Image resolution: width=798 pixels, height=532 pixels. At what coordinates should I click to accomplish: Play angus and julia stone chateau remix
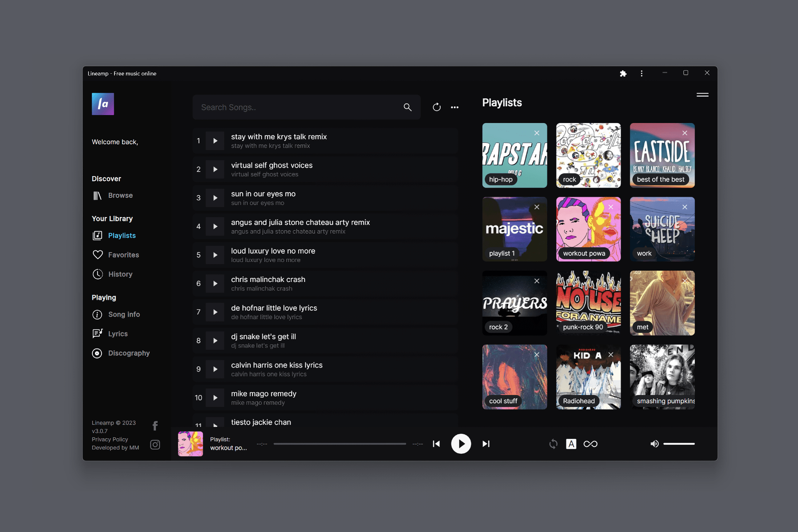tap(215, 227)
